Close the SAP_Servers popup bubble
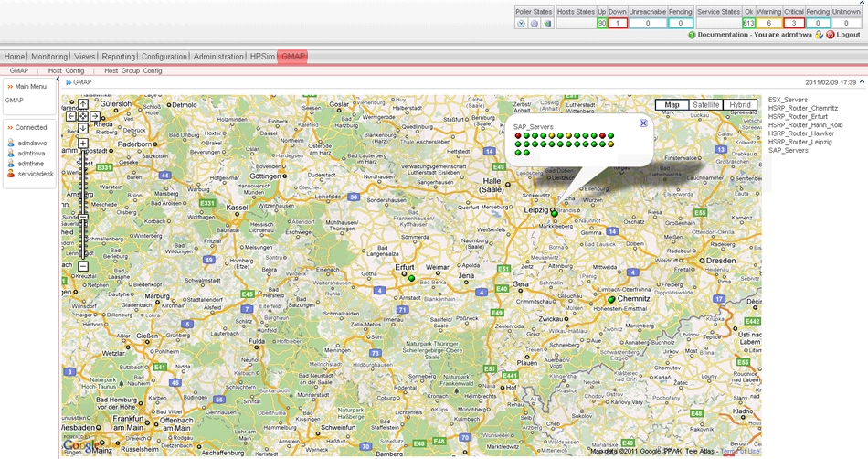The height and width of the screenshot is (459, 868). coord(643,123)
